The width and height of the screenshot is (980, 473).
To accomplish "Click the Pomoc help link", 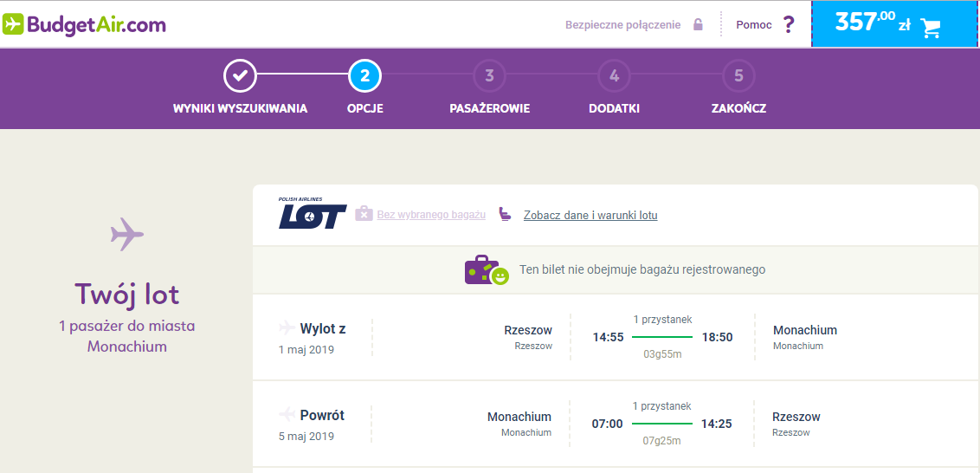I will [x=754, y=25].
